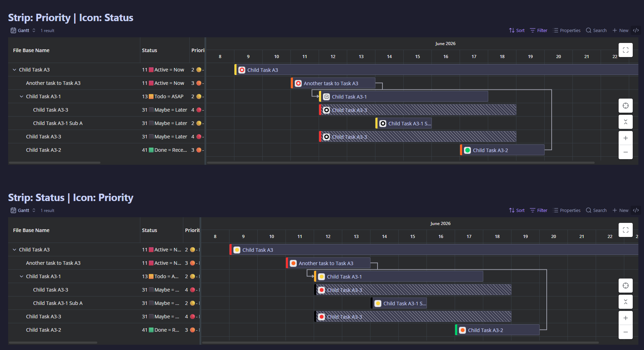Collapse all rows in the bottom Gantt
The height and width of the screenshot is (350, 644).
[625, 302]
